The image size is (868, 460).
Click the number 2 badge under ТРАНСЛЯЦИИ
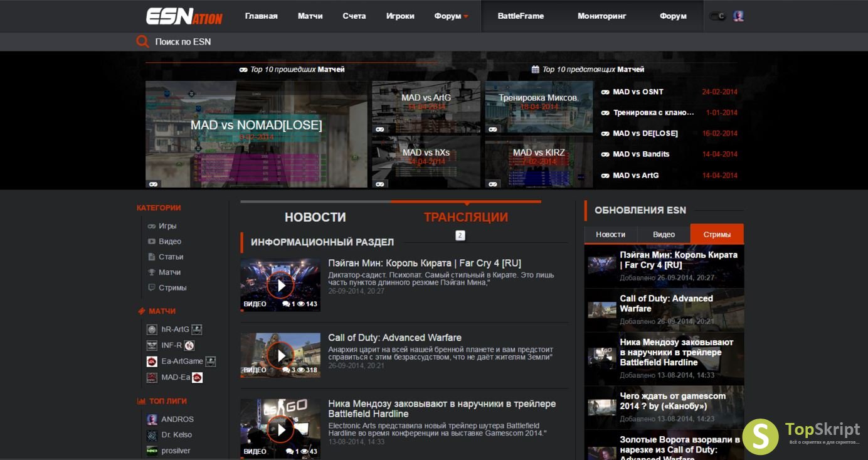point(460,235)
